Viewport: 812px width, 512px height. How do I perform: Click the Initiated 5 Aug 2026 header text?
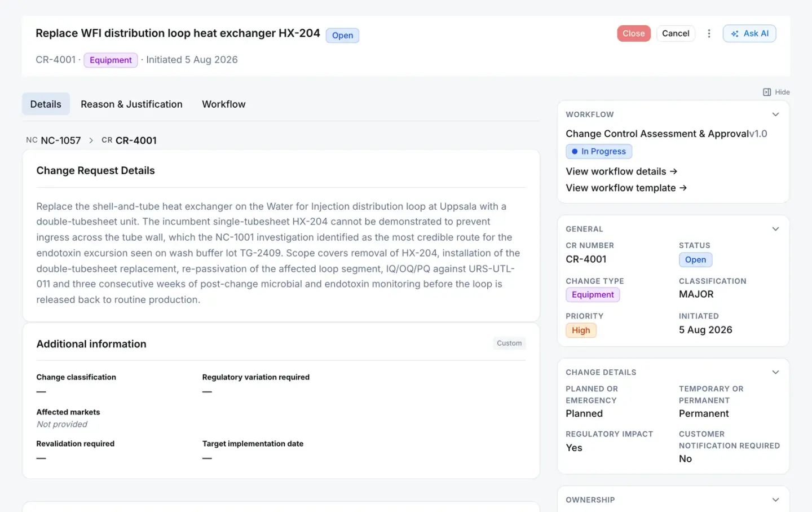click(x=192, y=60)
